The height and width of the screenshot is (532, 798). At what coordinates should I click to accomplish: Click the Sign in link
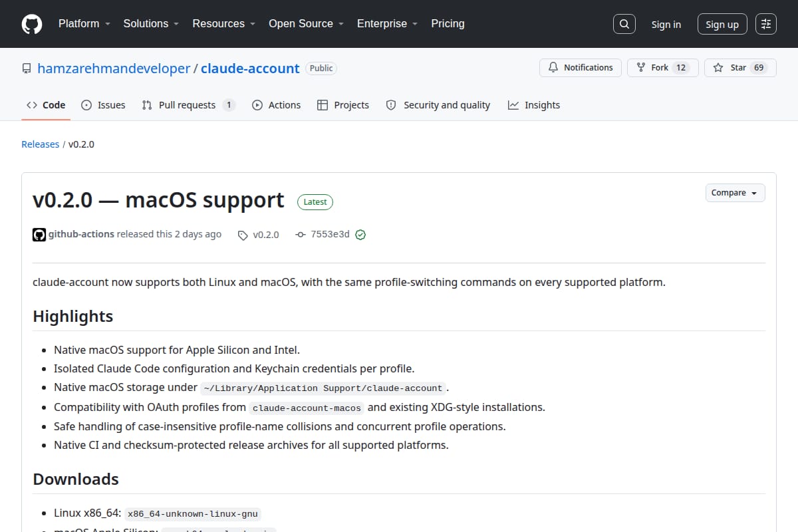(666, 24)
